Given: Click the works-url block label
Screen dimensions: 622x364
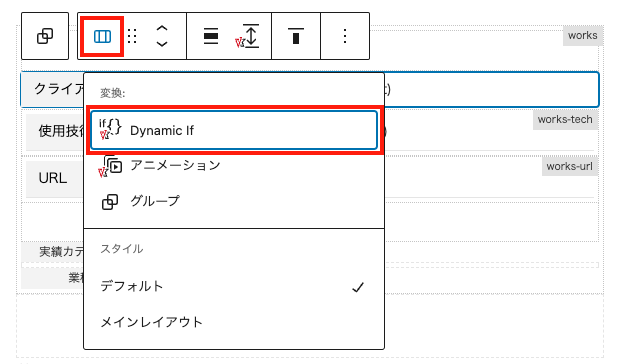Looking at the screenshot, I should (570, 166).
